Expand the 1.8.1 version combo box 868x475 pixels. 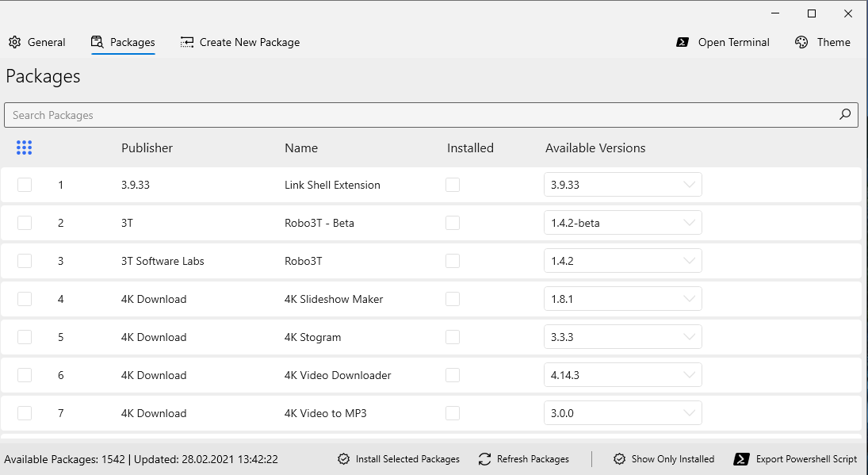tap(622, 299)
